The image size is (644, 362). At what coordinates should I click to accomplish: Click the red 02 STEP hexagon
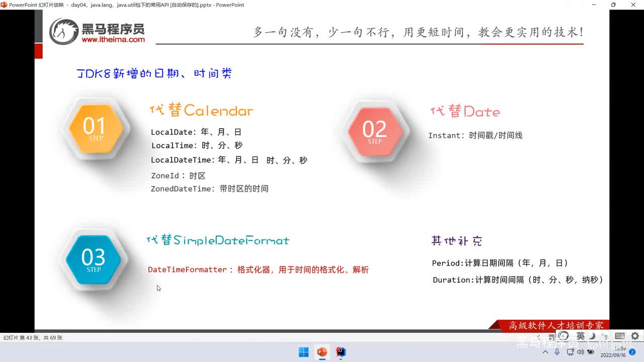click(375, 131)
